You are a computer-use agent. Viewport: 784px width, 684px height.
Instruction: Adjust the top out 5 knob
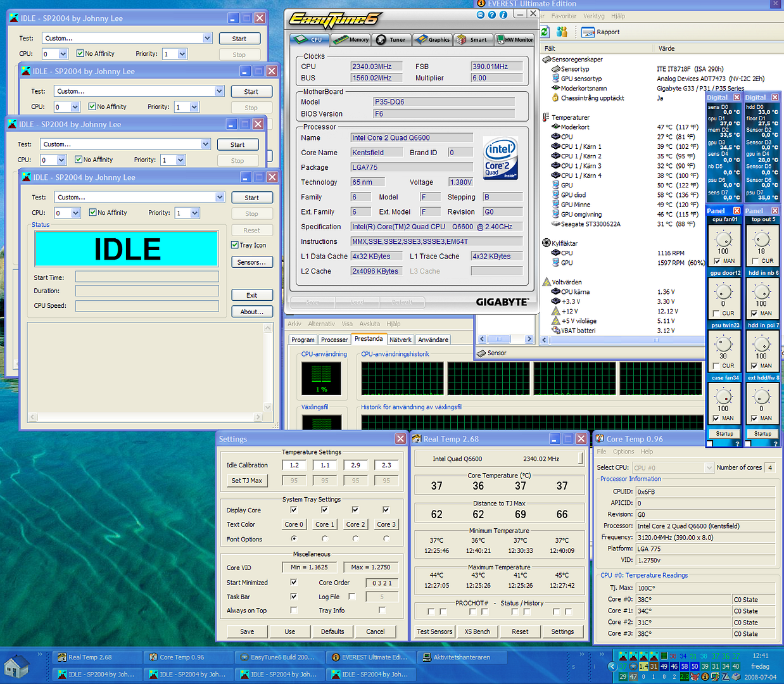(x=762, y=239)
